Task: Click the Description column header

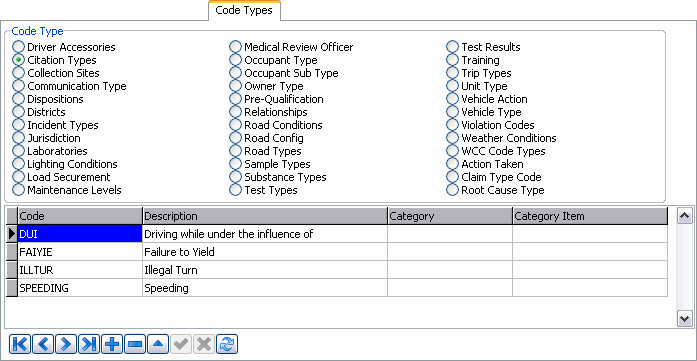Action: [265, 216]
